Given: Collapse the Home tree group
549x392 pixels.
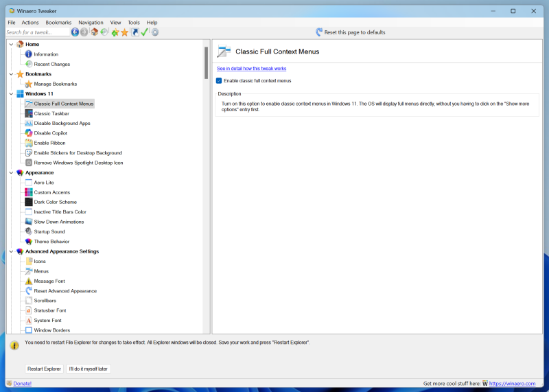Looking at the screenshot, I should tap(11, 45).
